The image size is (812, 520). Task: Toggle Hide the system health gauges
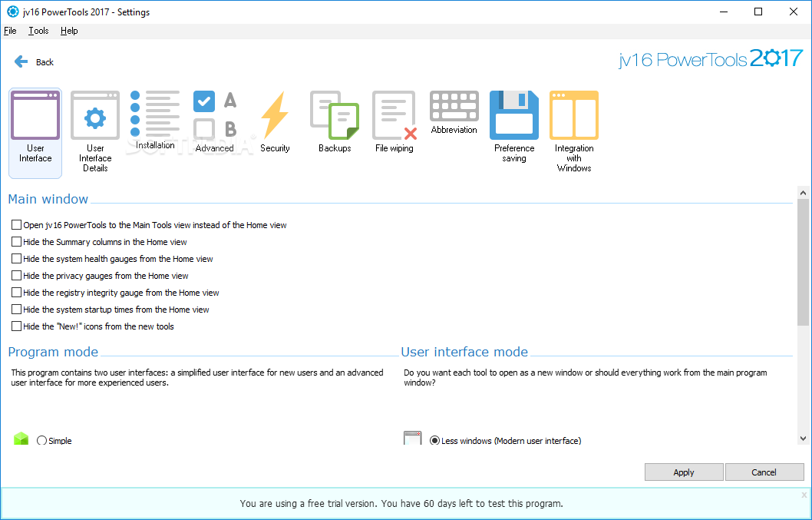[x=17, y=258]
